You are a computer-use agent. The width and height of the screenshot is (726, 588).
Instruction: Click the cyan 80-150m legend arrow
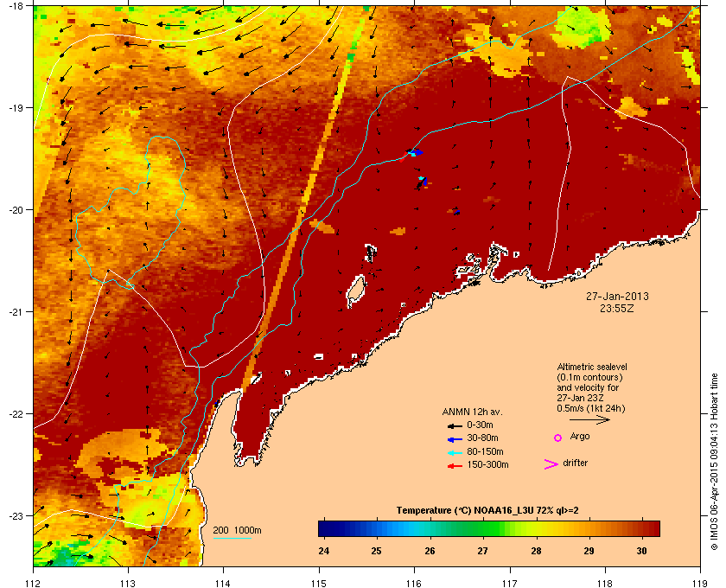(455, 452)
